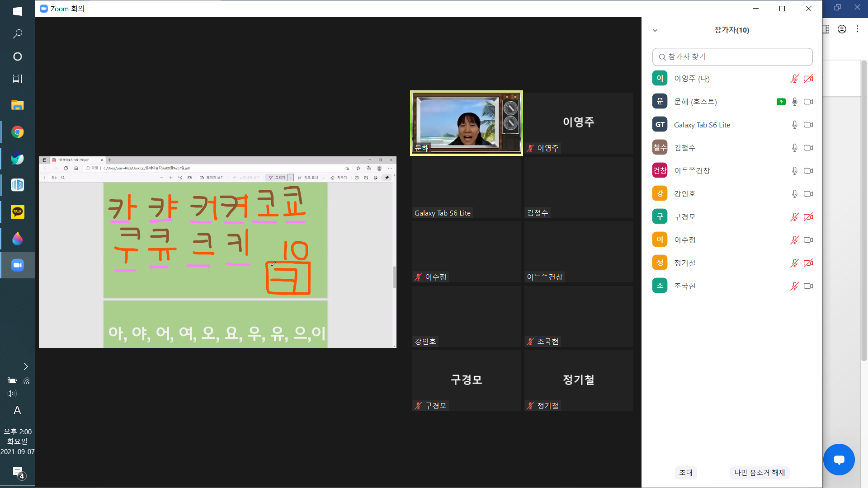Click 문해 (호스트) video icon
The height and width of the screenshot is (488, 868).
[808, 102]
